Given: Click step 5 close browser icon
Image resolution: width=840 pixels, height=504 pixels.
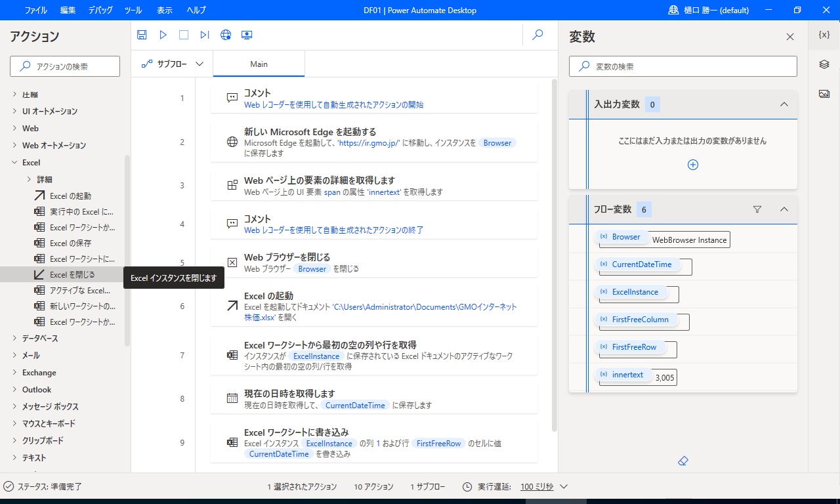Looking at the screenshot, I should (232, 262).
